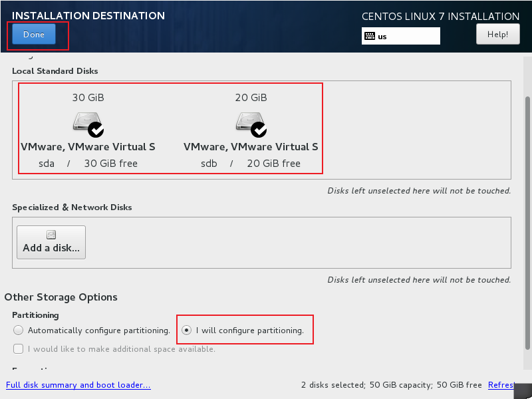This screenshot has height=399, width=532.
Task: Click the Other Storage Options heading
Action: tap(61, 297)
